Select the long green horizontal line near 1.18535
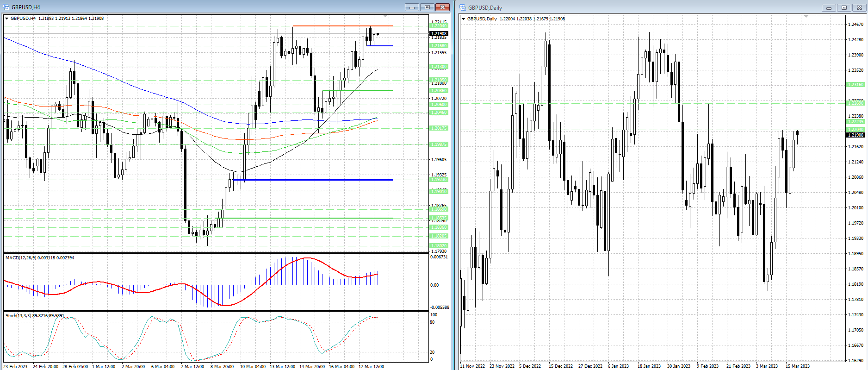Screen dimensions: 868x370 (305, 218)
